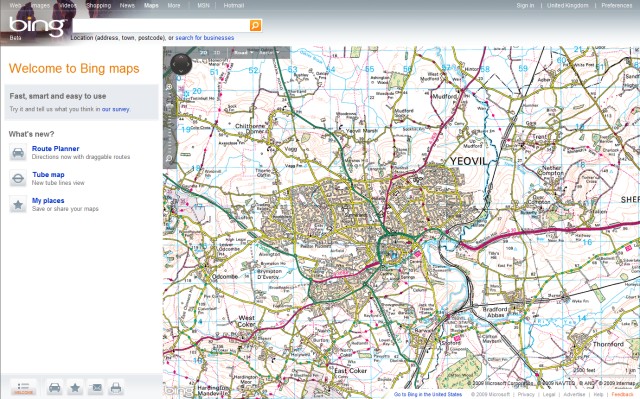Go to MSN link
The height and width of the screenshot is (399, 640).
[x=203, y=5]
